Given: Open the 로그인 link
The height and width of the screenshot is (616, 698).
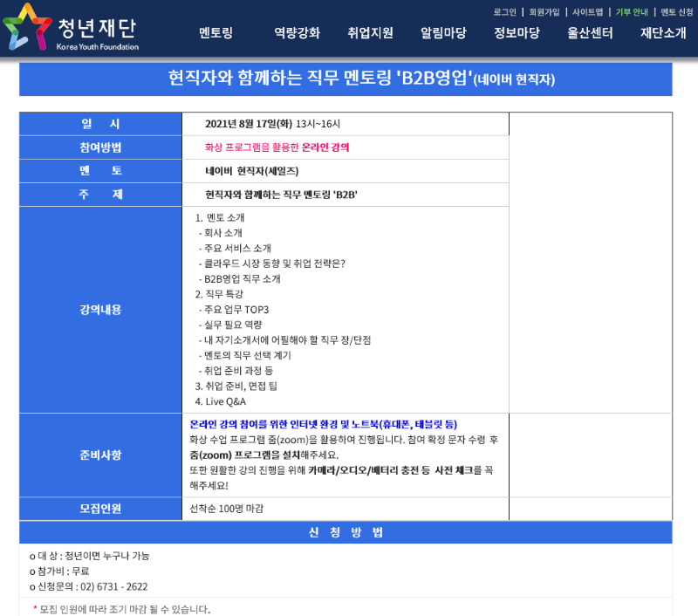Looking at the screenshot, I should tap(504, 12).
